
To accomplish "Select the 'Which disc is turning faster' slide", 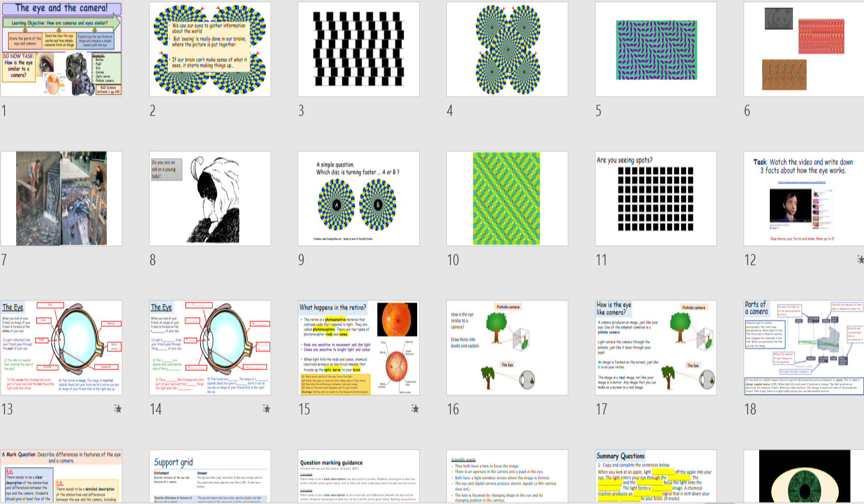I will [x=358, y=198].
